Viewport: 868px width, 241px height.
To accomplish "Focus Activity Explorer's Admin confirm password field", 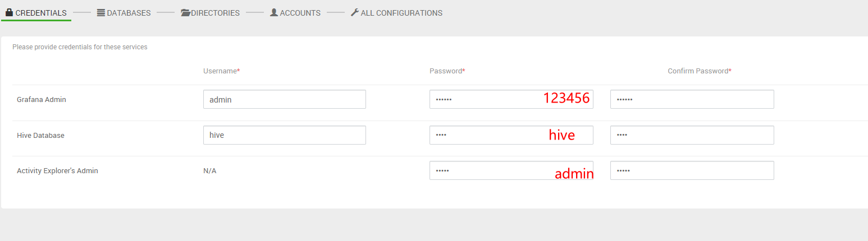I will pyautogui.click(x=692, y=170).
